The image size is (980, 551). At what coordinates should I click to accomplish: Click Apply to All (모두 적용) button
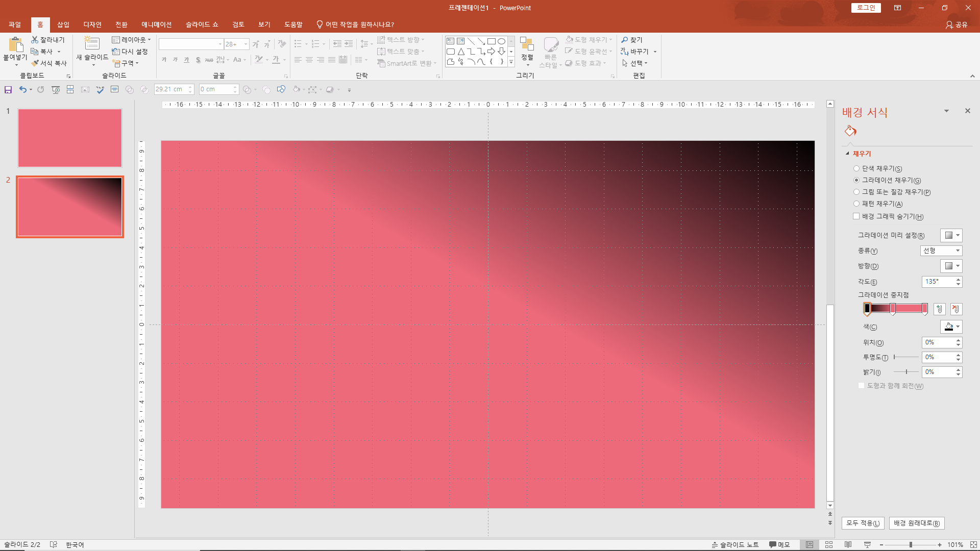click(863, 523)
